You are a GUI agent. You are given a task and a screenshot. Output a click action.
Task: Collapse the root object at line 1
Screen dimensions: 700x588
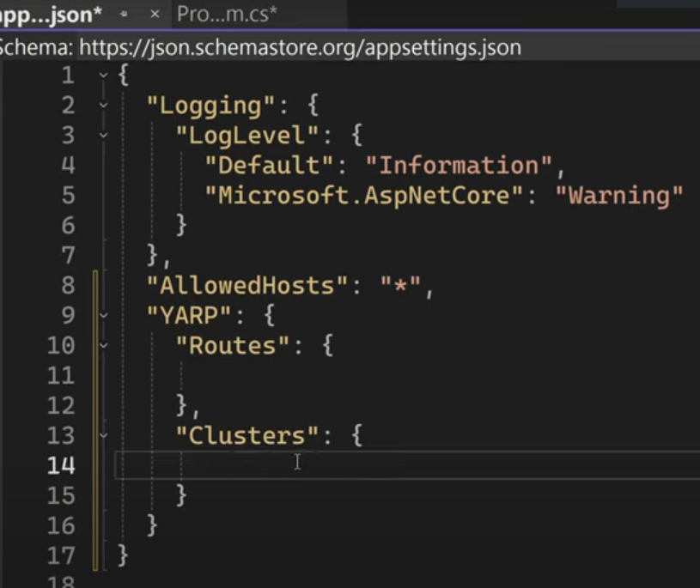pyautogui.click(x=104, y=75)
